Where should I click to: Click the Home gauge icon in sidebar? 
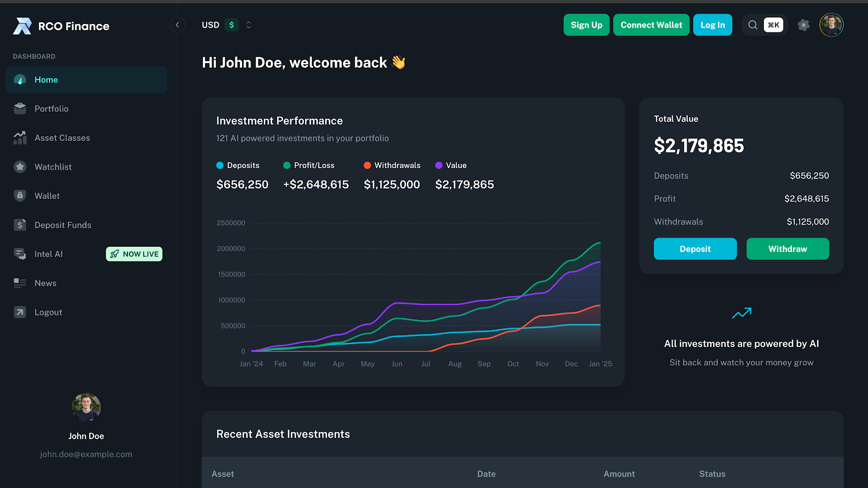click(x=20, y=80)
